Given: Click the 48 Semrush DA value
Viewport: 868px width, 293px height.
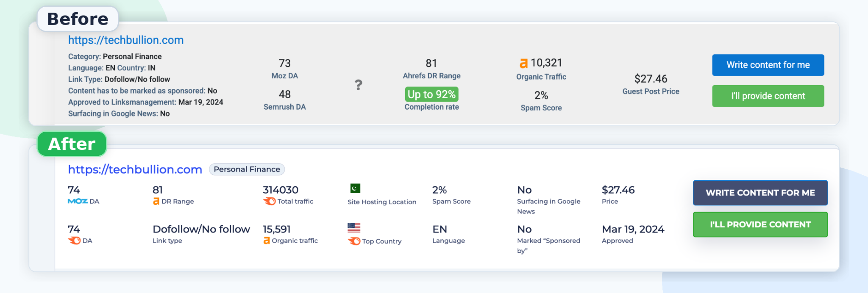Looking at the screenshot, I should tap(284, 94).
